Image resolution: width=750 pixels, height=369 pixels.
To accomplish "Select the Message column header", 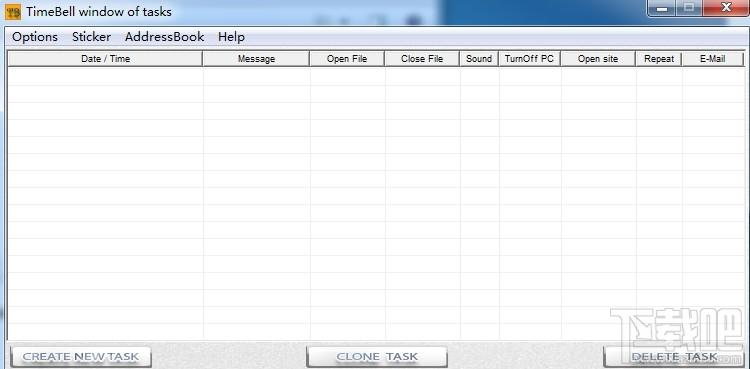I will [256, 59].
